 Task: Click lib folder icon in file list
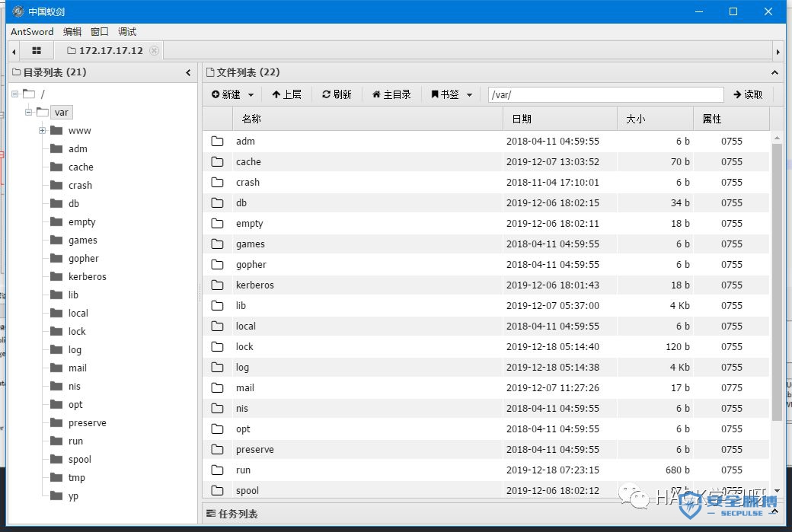point(217,305)
